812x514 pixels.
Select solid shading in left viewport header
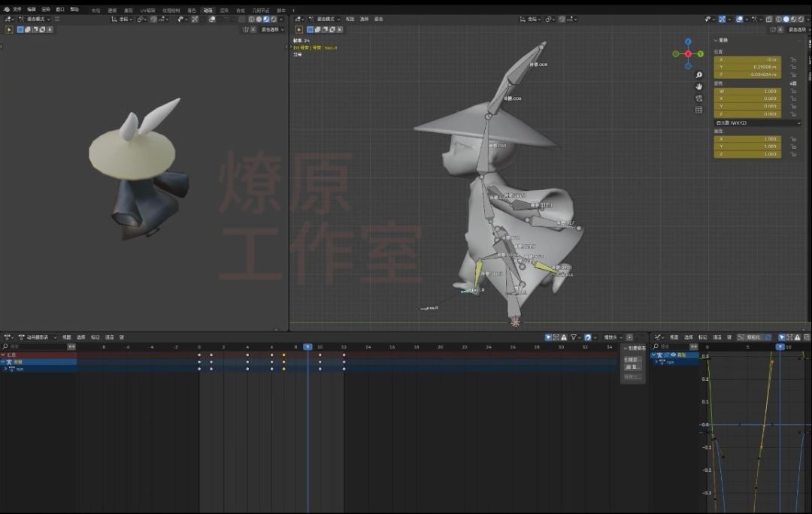click(259, 19)
